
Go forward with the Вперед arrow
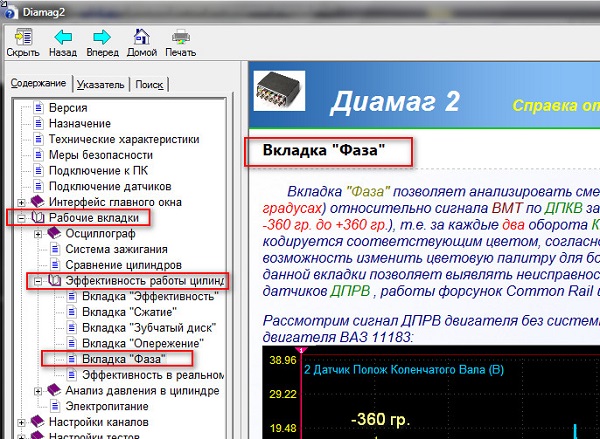[102, 37]
